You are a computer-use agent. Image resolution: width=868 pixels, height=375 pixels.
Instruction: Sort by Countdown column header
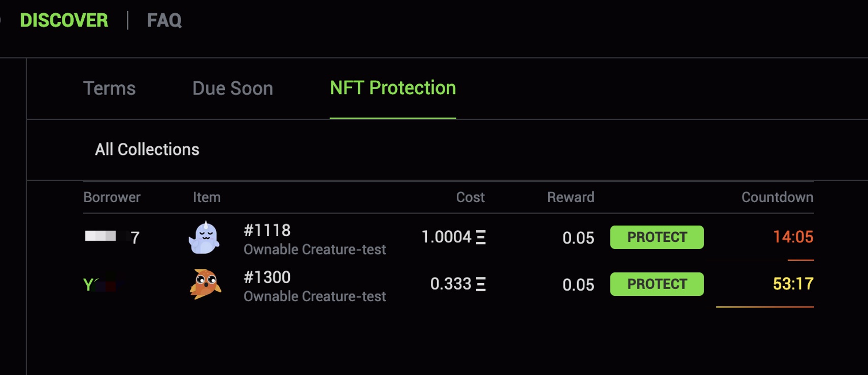pyautogui.click(x=777, y=197)
